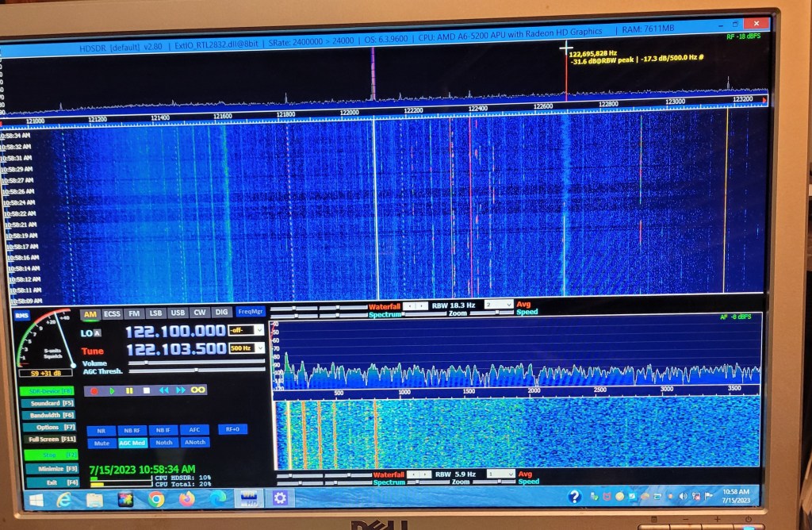Viewport: 812px width, 530px height.
Task: Pause playback with the yellow pause icon
Action: coord(129,391)
